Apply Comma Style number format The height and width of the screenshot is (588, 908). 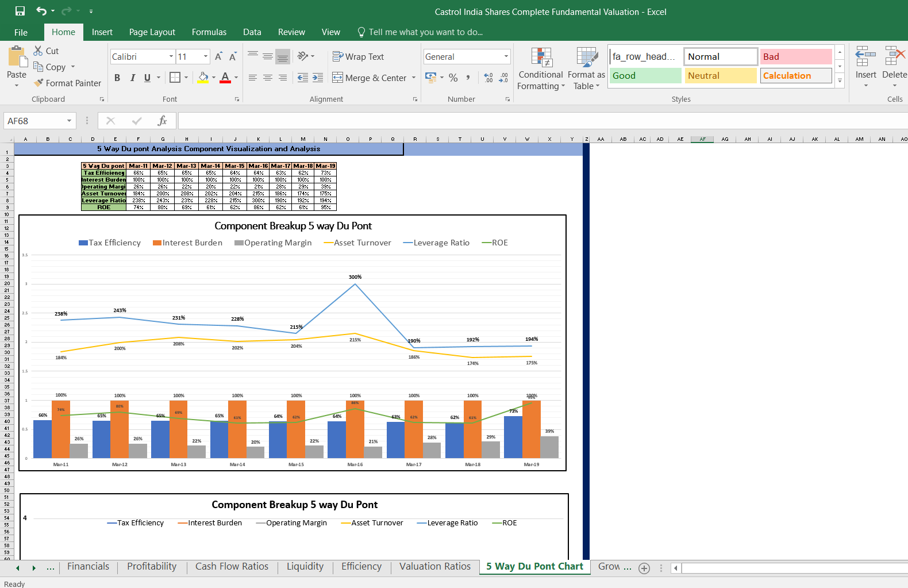[468, 77]
